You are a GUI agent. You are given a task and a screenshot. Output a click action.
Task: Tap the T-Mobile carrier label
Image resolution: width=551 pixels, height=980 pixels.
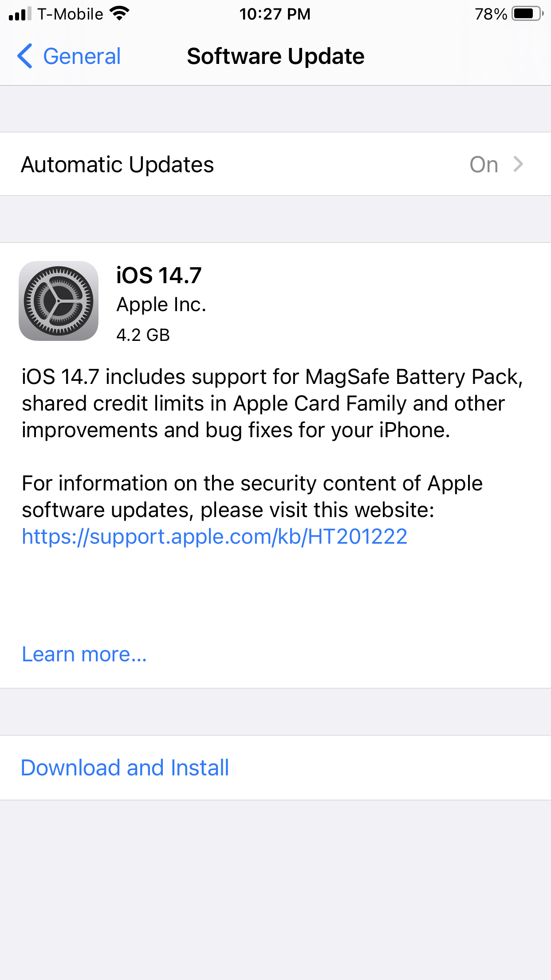tap(70, 14)
